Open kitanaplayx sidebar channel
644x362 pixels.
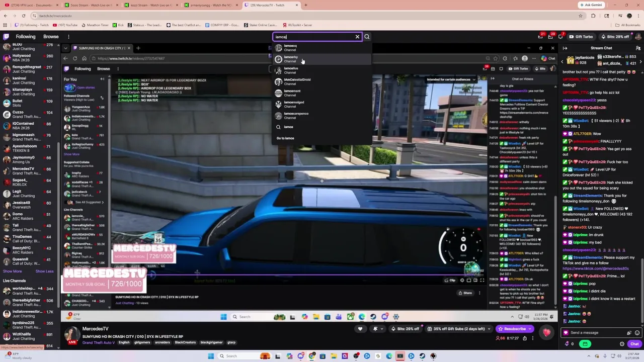click(x=29, y=92)
